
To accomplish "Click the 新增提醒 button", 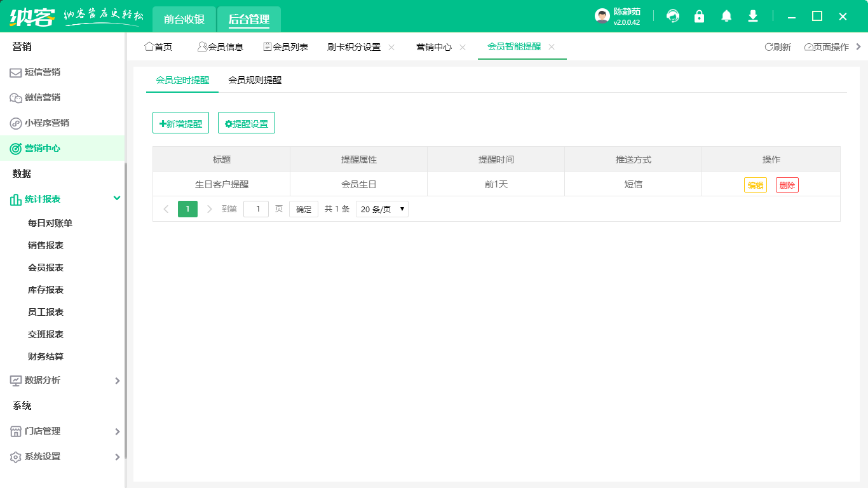I will click(180, 123).
